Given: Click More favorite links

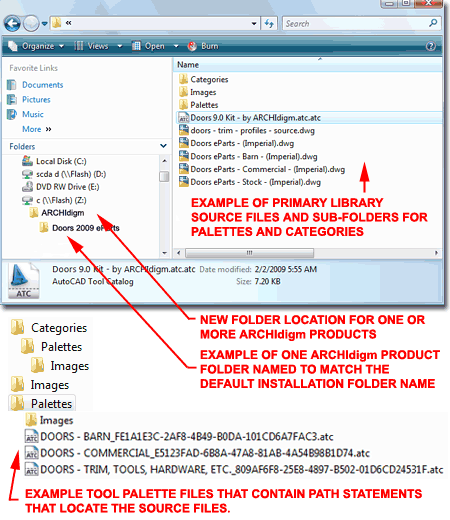Looking at the screenshot, I should 37,129.
